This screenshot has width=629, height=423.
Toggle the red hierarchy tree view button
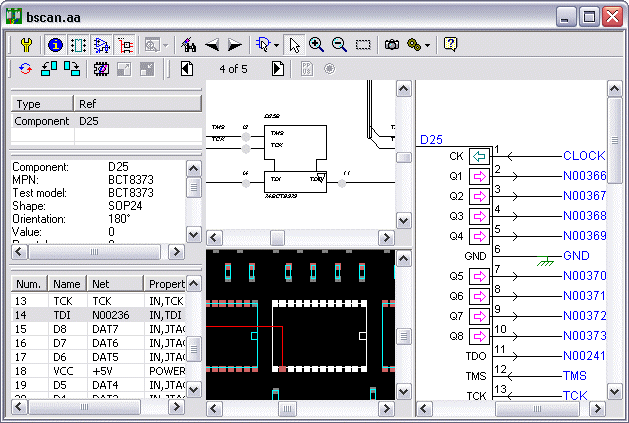126,45
